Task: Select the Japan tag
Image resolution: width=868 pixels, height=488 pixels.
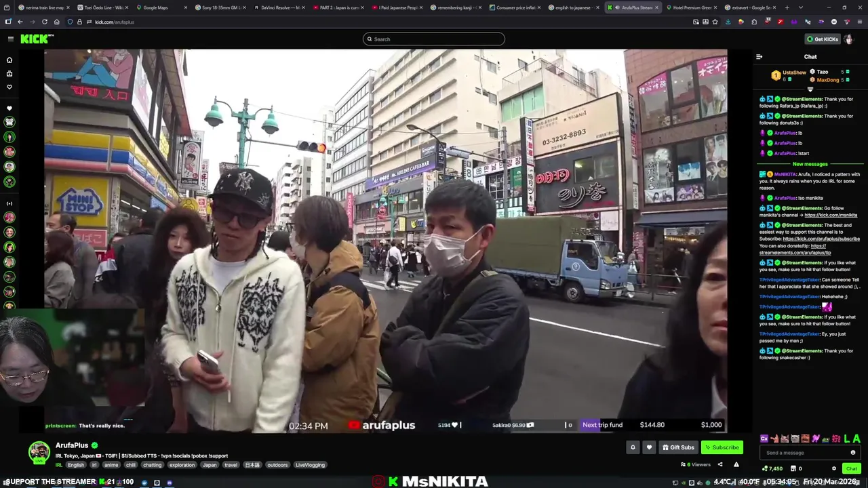Action: click(210, 465)
